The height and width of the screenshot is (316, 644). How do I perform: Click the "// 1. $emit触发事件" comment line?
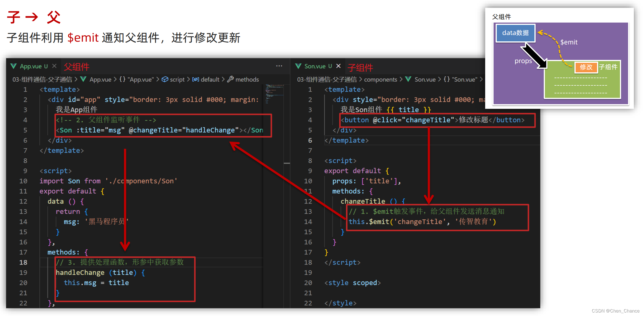coord(426,212)
